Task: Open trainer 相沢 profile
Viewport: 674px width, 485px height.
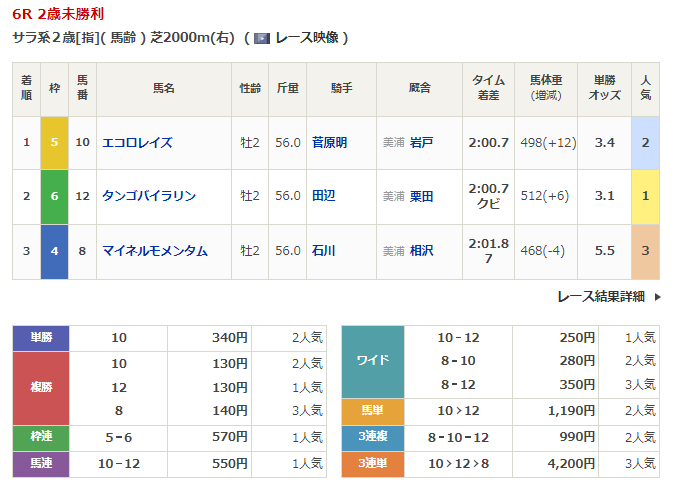Action: pyautogui.click(x=421, y=251)
